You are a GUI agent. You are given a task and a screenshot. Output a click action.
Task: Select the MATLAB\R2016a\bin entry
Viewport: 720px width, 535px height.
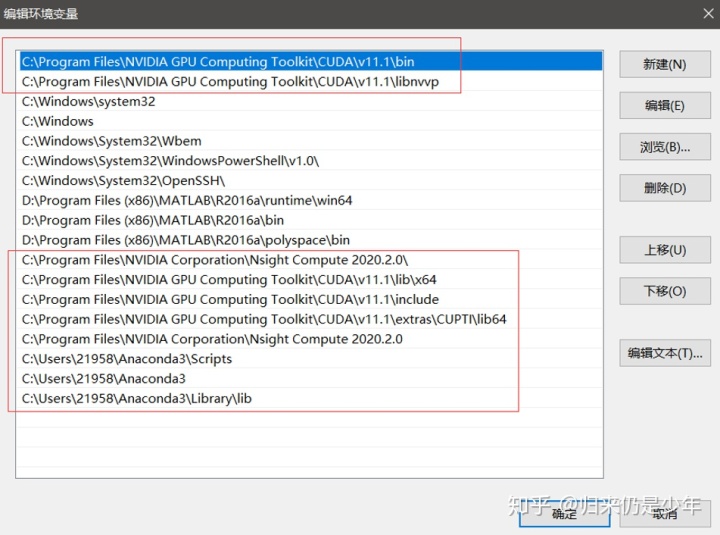[x=311, y=220]
